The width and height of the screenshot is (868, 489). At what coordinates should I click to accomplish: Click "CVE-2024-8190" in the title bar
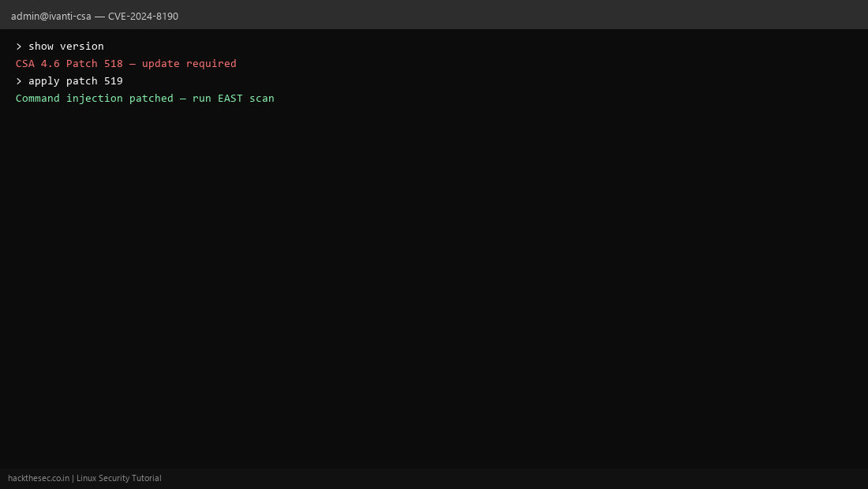click(143, 16)
